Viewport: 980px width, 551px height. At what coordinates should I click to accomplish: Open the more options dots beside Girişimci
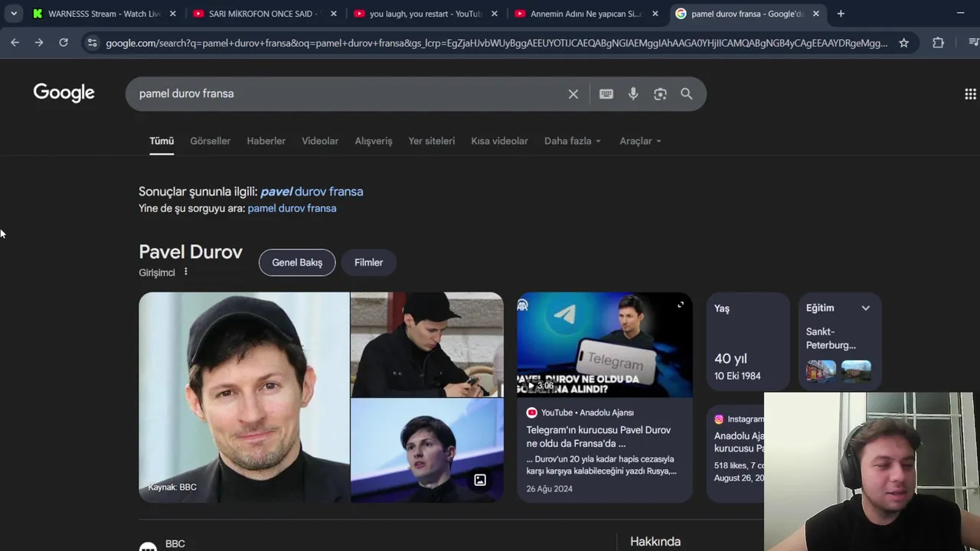(185, 272)
